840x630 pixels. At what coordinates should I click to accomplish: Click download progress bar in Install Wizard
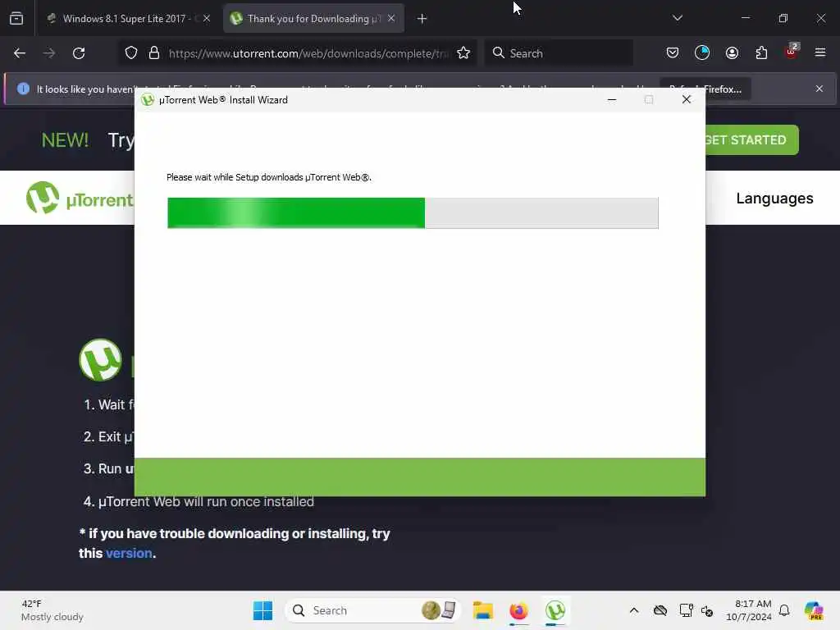[x=413, y=212]
